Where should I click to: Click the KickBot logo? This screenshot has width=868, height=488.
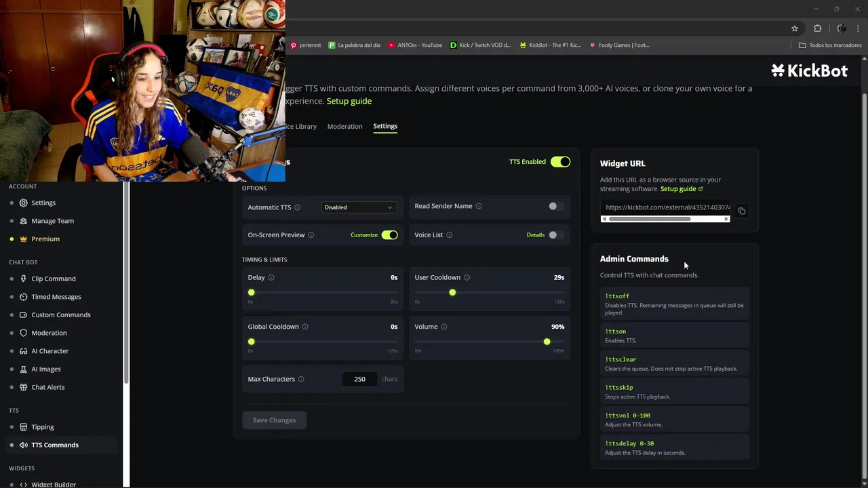click(x=809, y=70)
